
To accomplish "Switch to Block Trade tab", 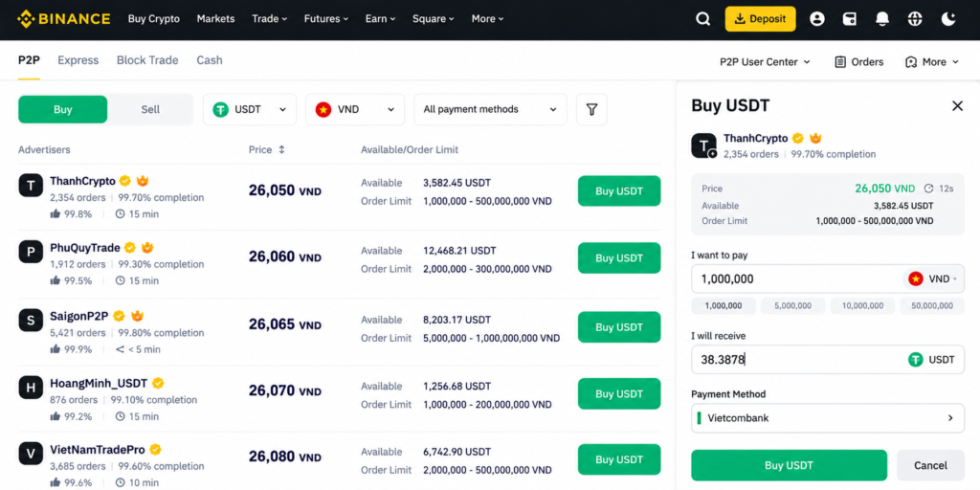I will (147, 60).
